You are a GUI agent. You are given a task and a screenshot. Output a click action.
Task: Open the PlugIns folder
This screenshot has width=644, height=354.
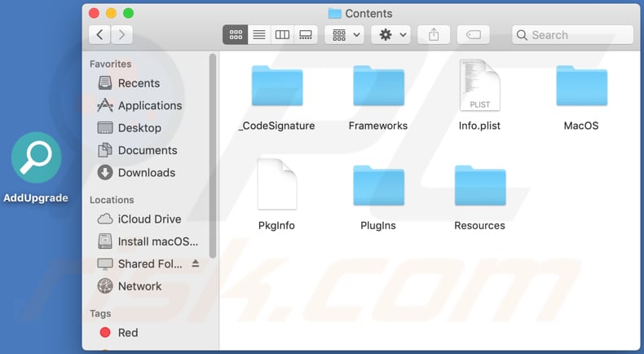[x=378, y=186]
